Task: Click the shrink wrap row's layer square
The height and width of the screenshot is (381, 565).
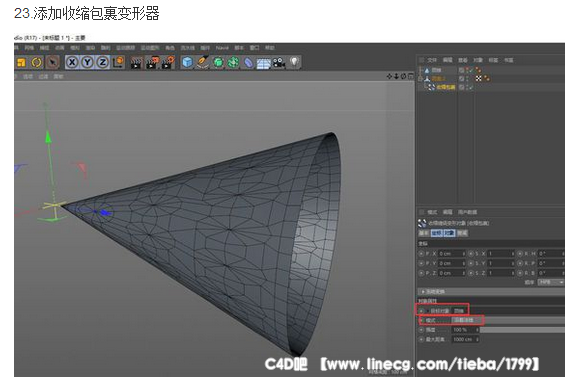Action: click(x=462, y=87)
